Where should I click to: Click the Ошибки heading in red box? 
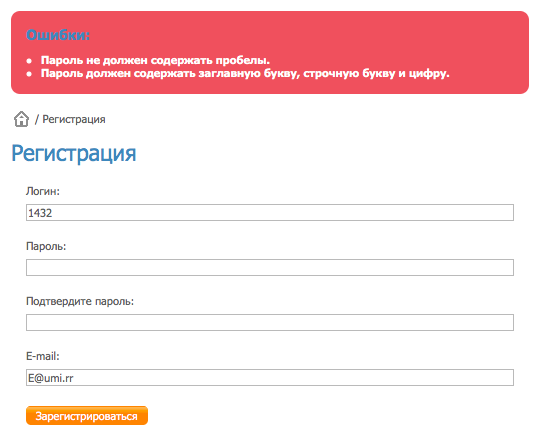[58, 35]
